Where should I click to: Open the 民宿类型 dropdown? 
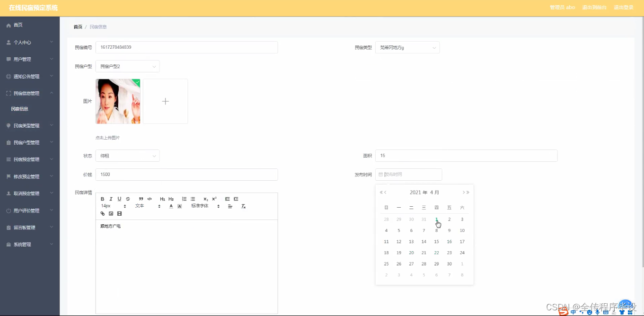407,47
